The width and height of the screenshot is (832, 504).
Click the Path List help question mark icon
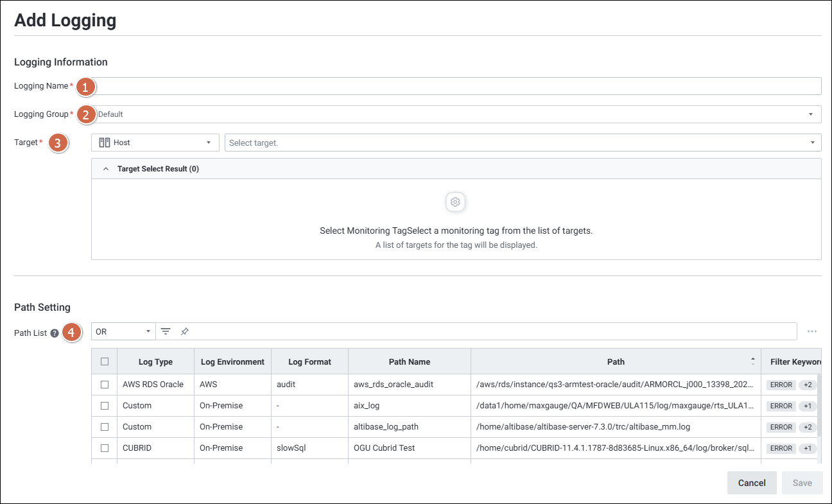tap(55, 333)
